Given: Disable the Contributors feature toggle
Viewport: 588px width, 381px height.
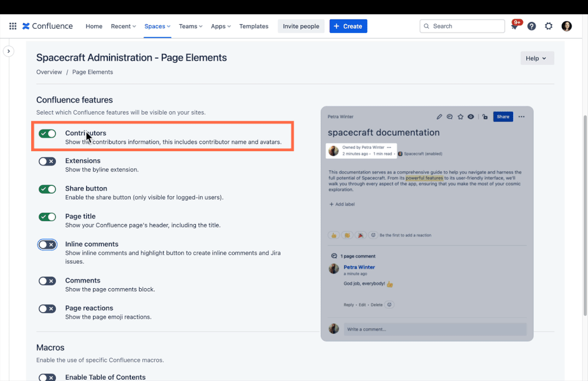Looking at the screenshot, I should [47, 133].
